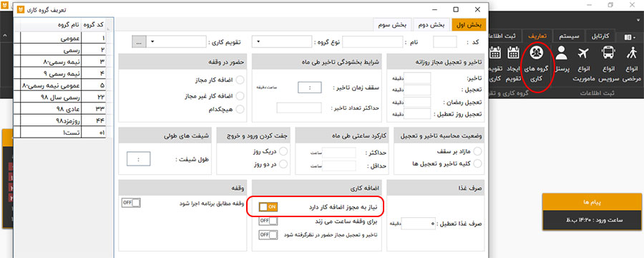Select 'هیچکدام' radio button
644x258 pixels.
point(240,109)
